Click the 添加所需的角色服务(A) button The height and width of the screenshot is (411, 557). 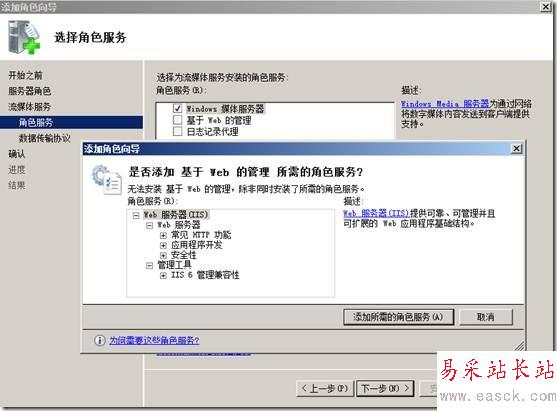[398, 317]
